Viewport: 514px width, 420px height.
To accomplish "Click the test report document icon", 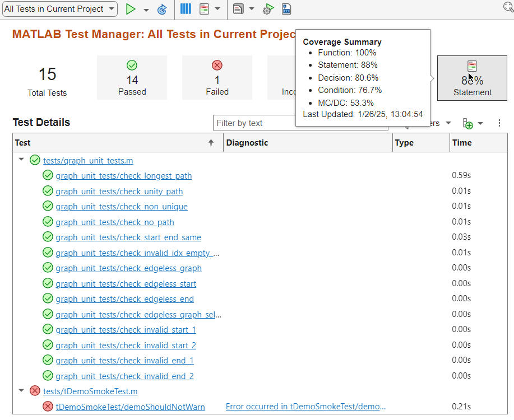I will tap(238, 9).
